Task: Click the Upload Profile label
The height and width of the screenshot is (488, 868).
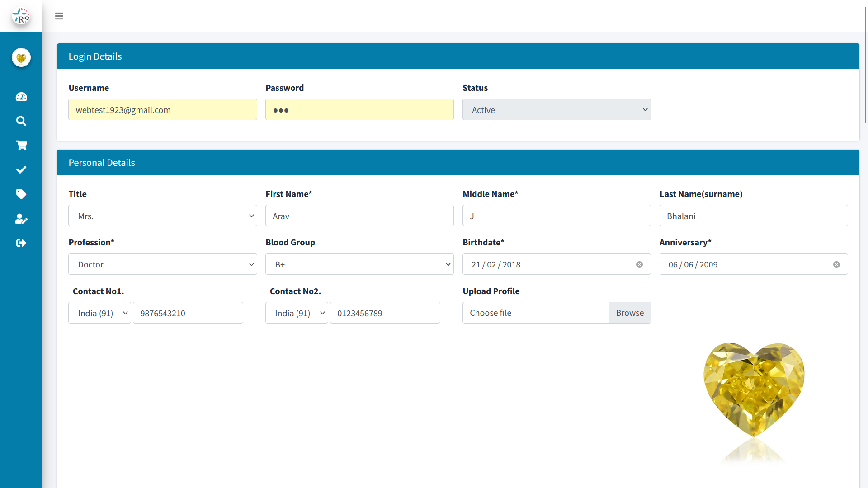Action: 491,291
